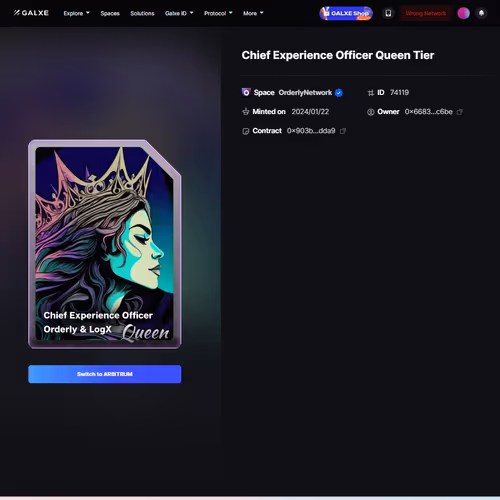Click the Switch to ARBITRUM button
The width and height of the screenshot is (500, 500).
[x=105, y=374]
